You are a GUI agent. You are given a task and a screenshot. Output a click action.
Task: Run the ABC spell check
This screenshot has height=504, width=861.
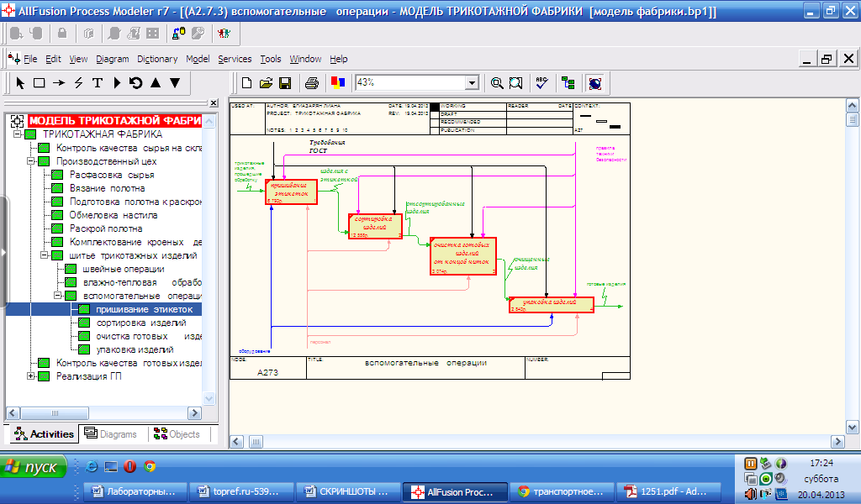click(542, 83)
